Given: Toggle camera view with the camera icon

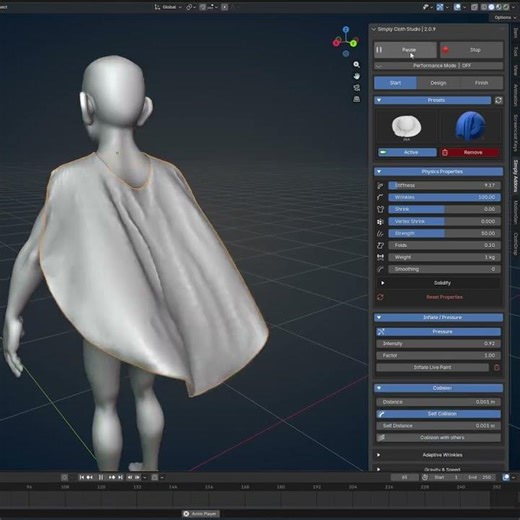Looking at the screenshot, I should point(356,88).
